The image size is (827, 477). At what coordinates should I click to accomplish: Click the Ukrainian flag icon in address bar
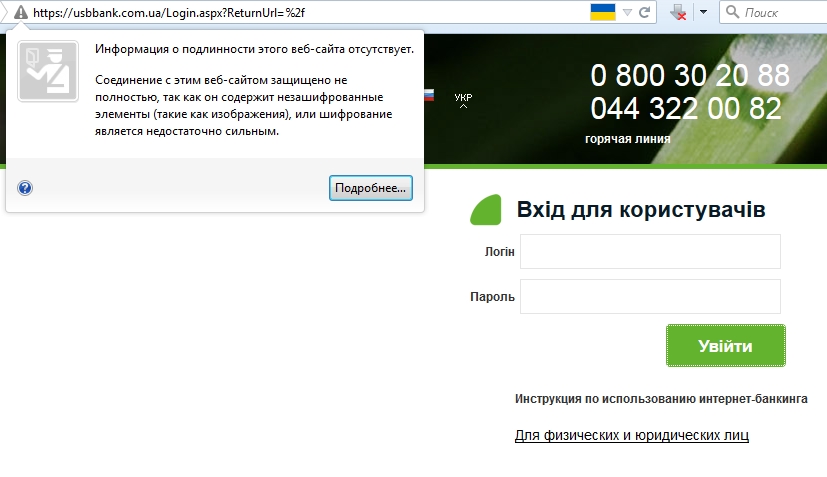(603, 12)
